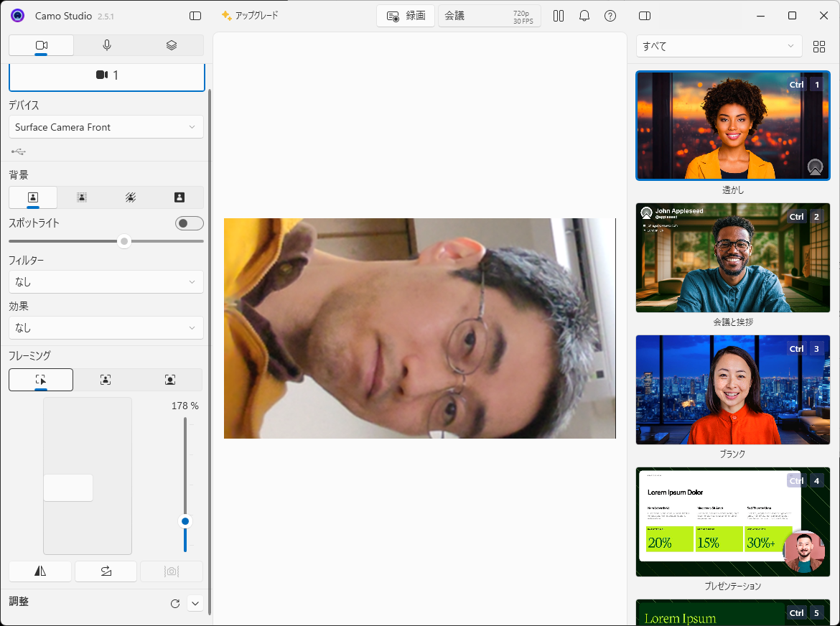Toggle the right sidebar panel icon
The image size is (840, 626).
645,16
